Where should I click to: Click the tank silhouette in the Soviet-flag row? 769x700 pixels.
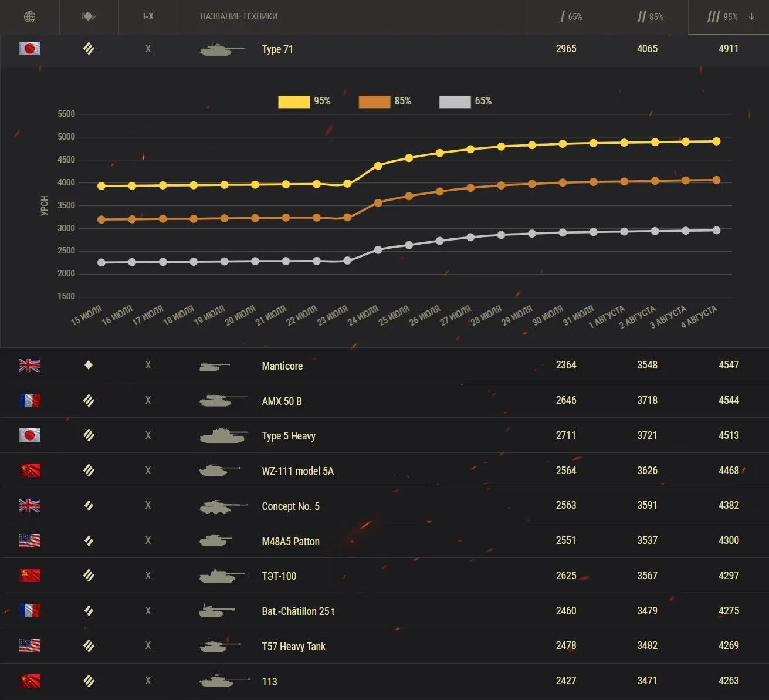[222, 576]
